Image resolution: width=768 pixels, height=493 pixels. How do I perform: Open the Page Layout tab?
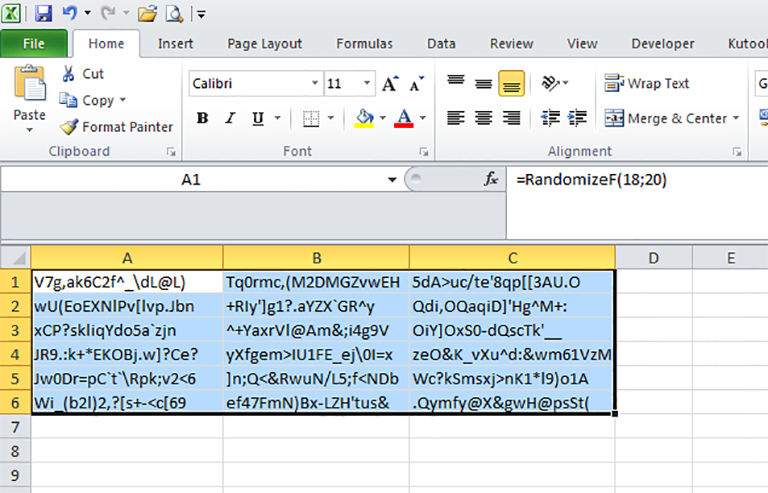(x=264, y=44)
